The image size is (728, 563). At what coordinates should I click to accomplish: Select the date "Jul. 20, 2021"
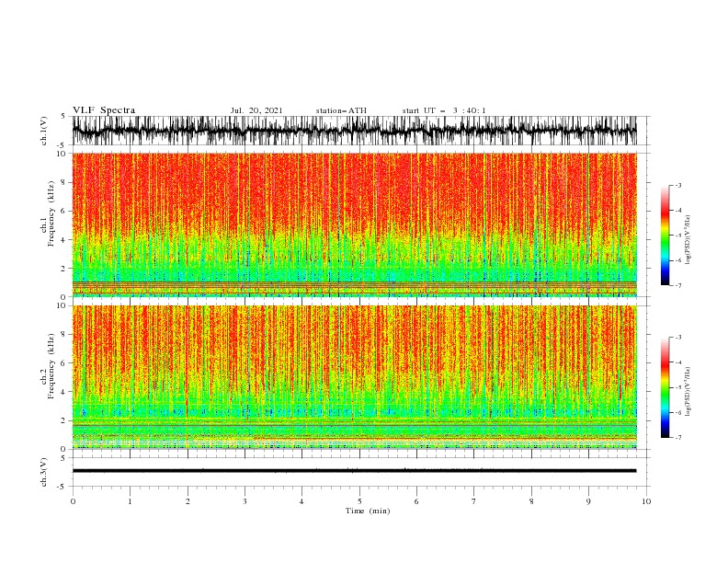pos(256,110)
